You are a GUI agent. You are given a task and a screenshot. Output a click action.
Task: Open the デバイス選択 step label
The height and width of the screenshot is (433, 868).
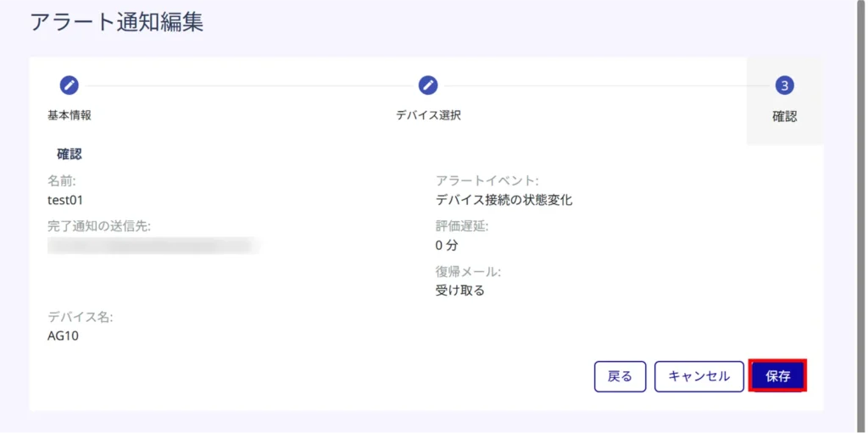[428, 115]
